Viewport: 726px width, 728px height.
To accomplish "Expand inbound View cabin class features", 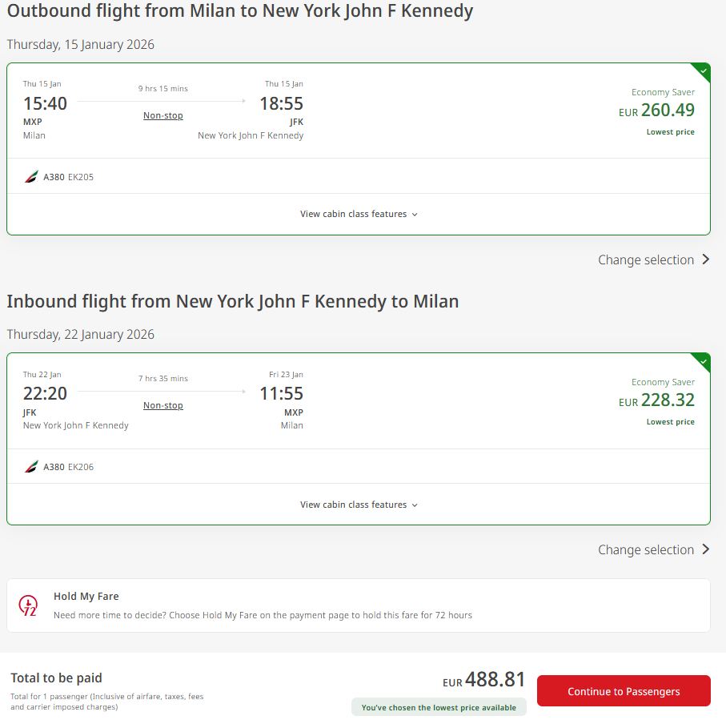I will click(359, 505).
